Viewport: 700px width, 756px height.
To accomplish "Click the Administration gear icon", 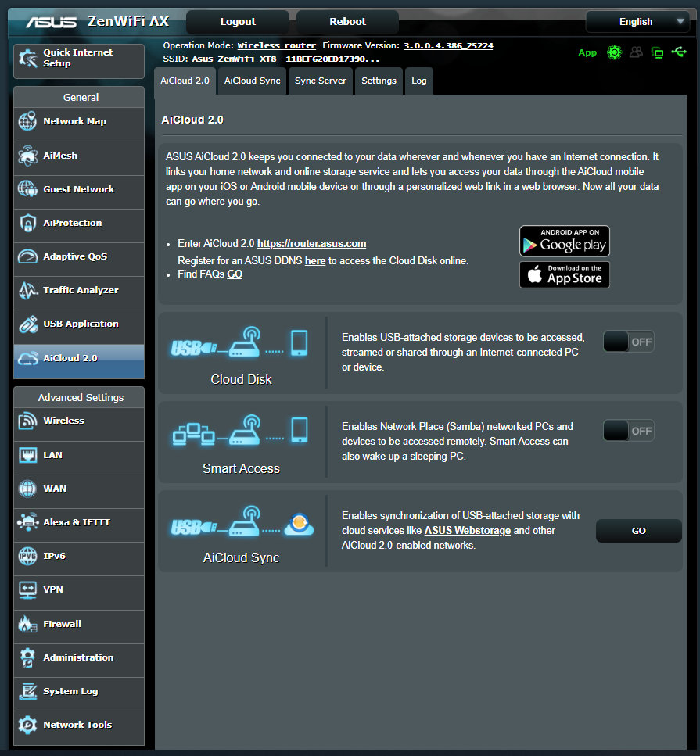I will click(27, 657).
